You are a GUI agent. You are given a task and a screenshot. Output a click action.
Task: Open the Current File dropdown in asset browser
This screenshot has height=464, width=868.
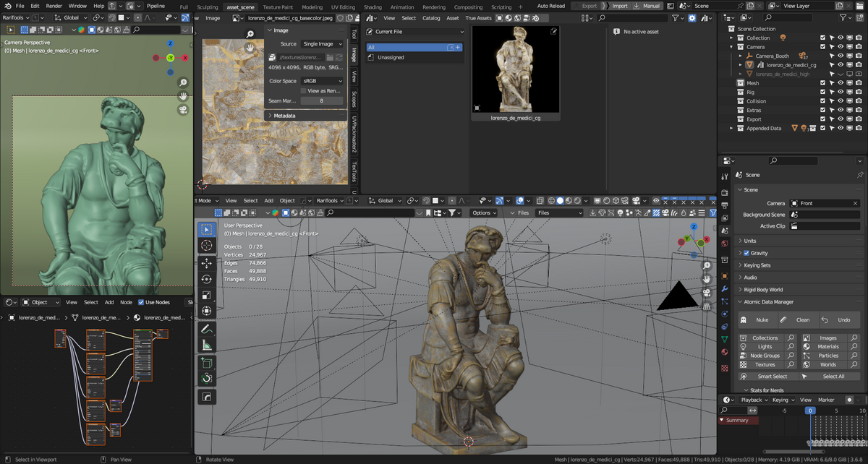point(414,32)
